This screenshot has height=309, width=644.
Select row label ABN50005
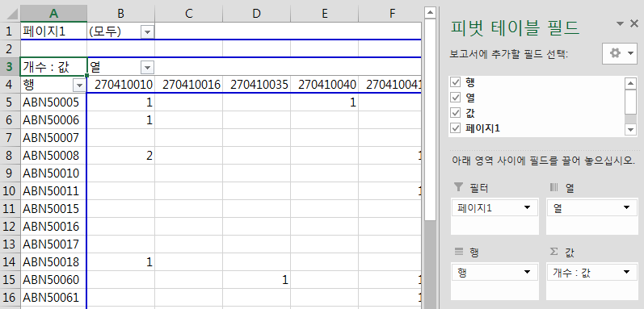pos(53,102)
